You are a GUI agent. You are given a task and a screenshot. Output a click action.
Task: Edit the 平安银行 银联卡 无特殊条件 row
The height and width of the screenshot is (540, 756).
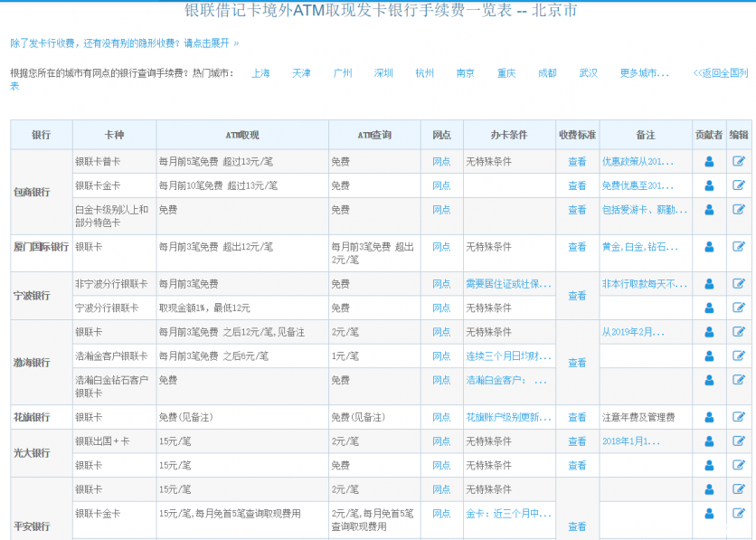point(739,489)
